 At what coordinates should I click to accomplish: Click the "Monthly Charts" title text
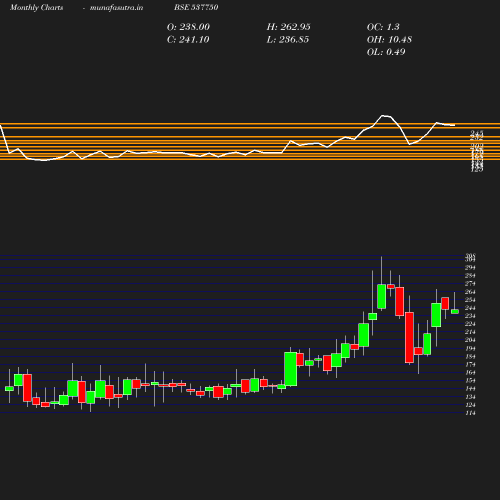pyautogui.click(x=36, y=7)
